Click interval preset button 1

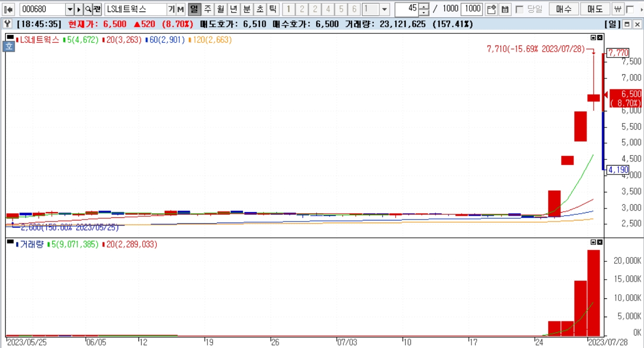click(x=289, y=9)
